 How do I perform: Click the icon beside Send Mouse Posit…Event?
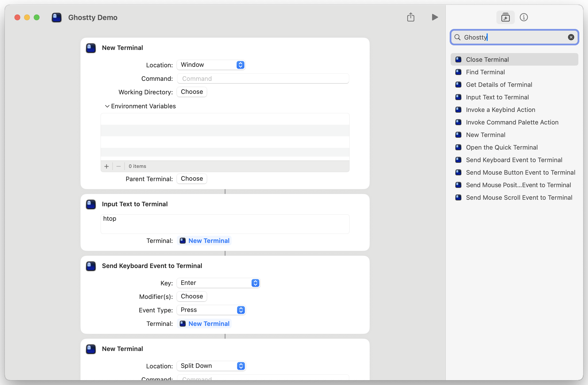(458, 185)
